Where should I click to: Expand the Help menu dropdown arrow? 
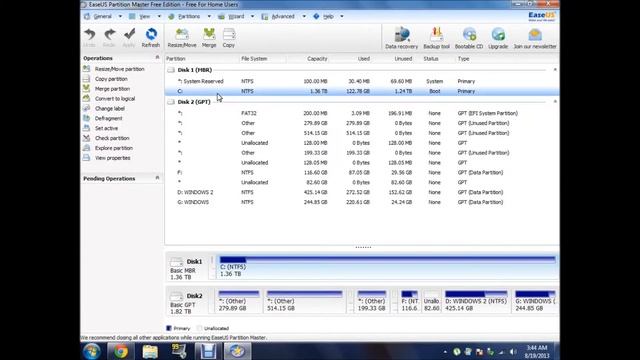pos(342,16)
